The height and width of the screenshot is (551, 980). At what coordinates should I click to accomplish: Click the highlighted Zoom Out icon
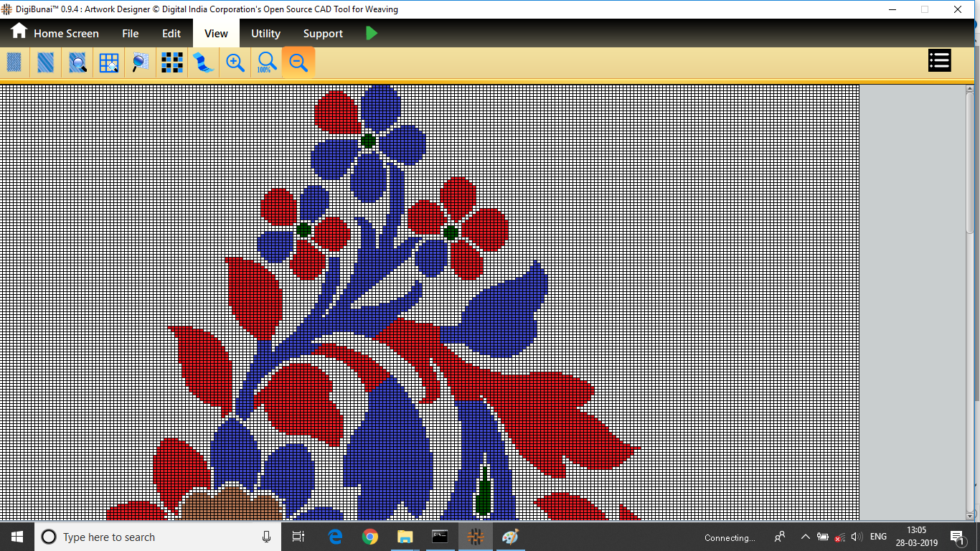(x=298, y=62)
